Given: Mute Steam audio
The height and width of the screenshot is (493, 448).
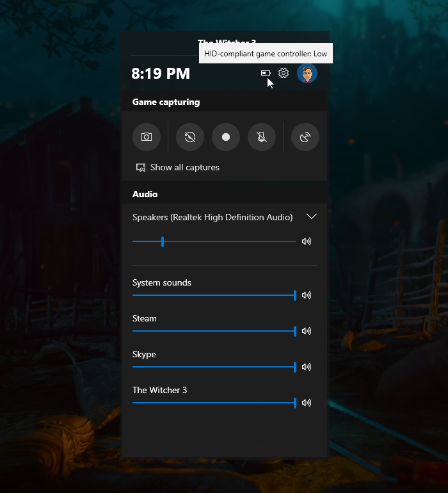Looking at the screenshot, I should (x=307, y=331).
